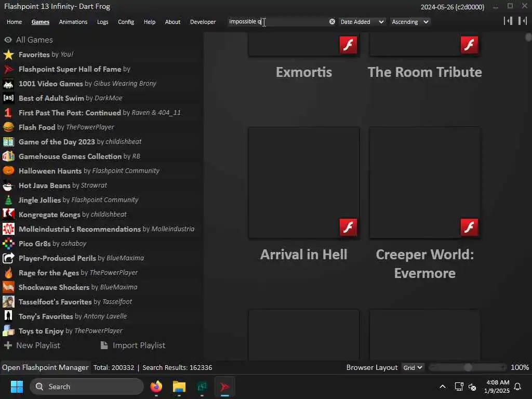This screenshot has width=532, height=399.
Task: Click the Flash Food burger icon
Action: pos(8,127)
